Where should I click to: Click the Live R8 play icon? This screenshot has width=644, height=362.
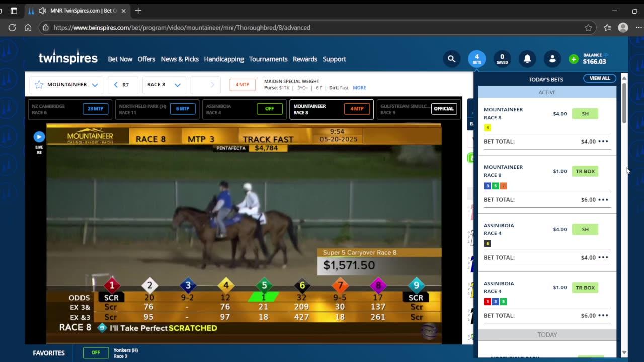click(x=39, y=137)
